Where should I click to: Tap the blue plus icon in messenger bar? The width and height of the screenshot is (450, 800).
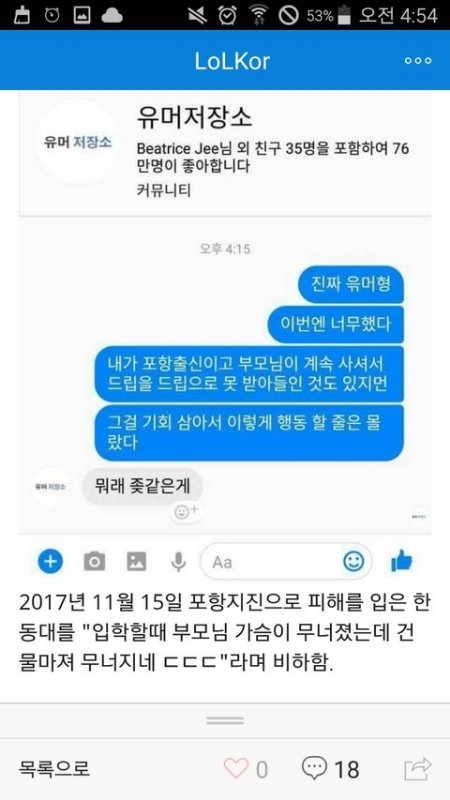(51, 561)
